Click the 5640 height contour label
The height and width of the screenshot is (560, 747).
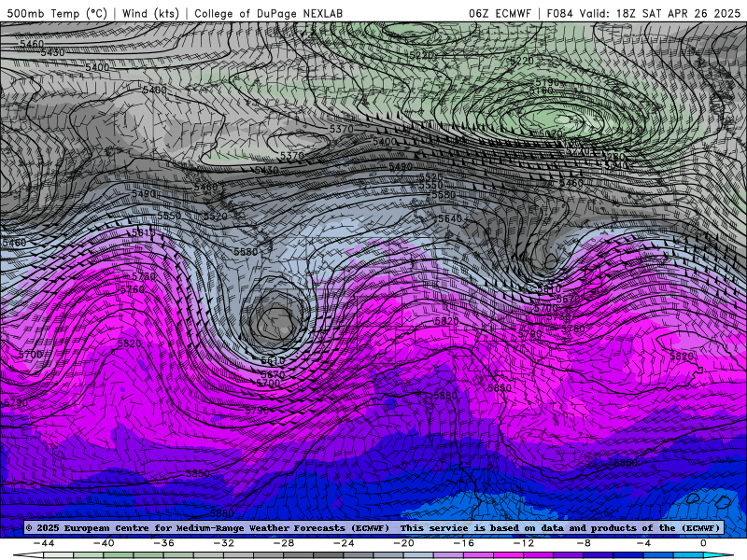tap(450, 218)
